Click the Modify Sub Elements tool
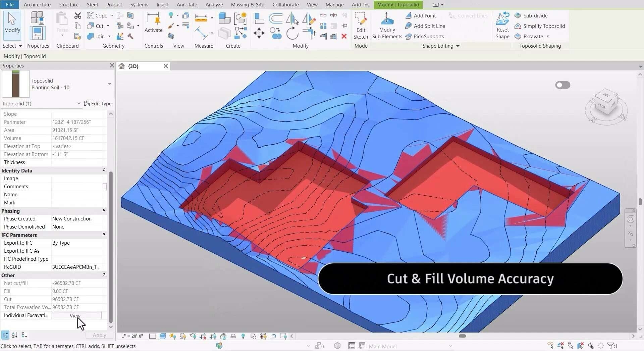The image size is (644, 351). [x=387, y=26]
